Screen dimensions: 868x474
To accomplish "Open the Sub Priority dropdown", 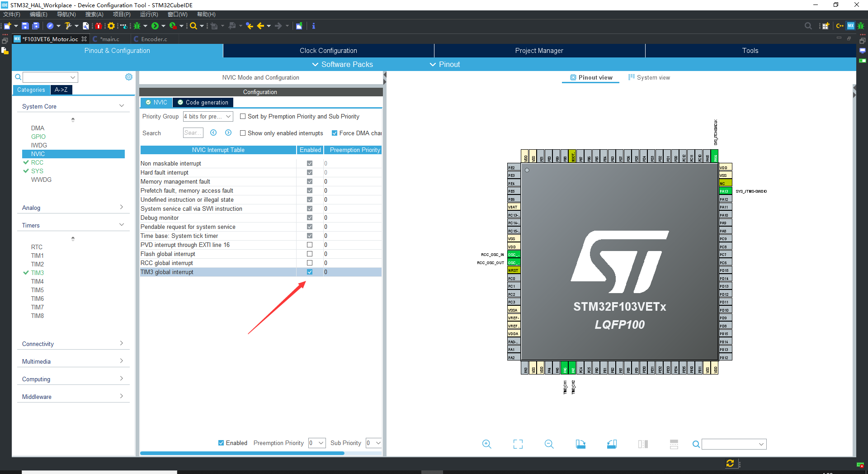I will click(x=374, y=443).
